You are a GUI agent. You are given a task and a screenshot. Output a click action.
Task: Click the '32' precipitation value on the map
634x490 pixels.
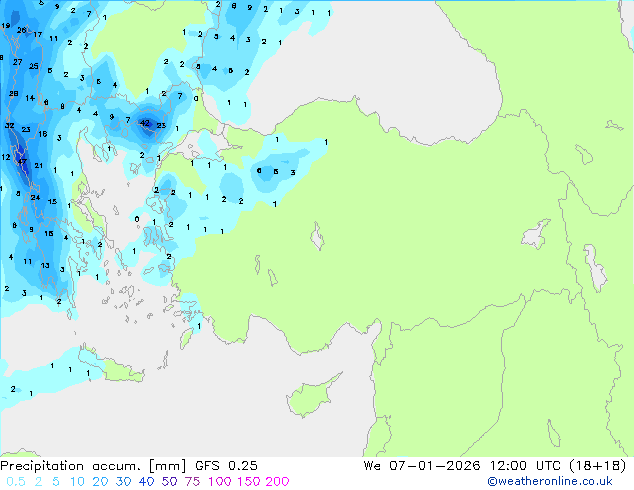(9, 125)
